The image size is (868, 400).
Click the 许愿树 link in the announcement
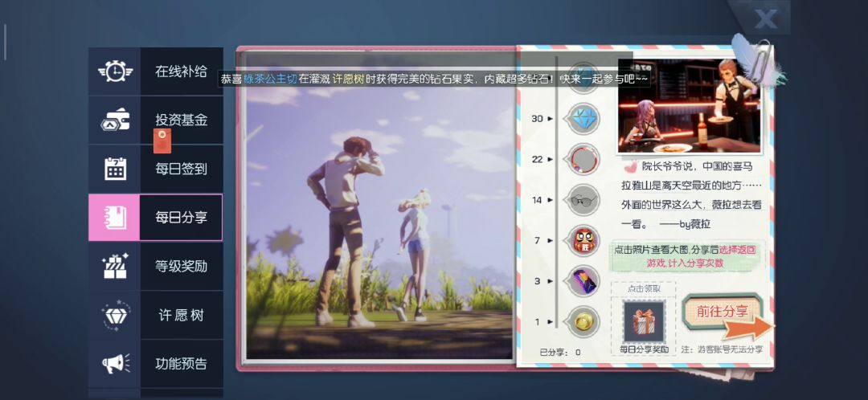point(348,79)
